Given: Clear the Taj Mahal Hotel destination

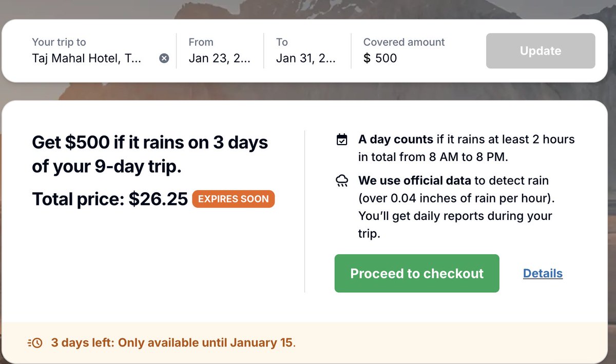Looking at the screenshot, I should coord(164,58).
